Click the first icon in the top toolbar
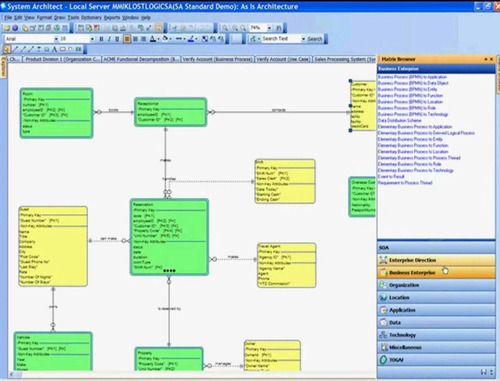Screen dimensions: 500x381 click(7, 28)
